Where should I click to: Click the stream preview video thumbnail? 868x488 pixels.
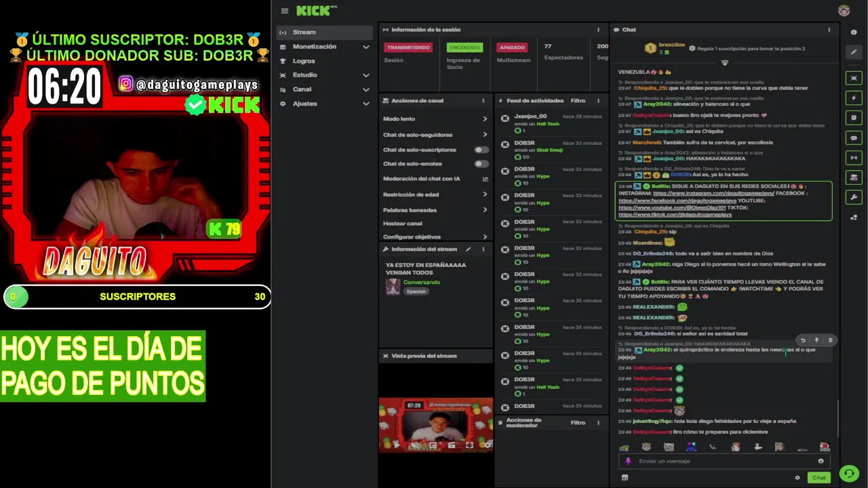(x=436, y=424)
